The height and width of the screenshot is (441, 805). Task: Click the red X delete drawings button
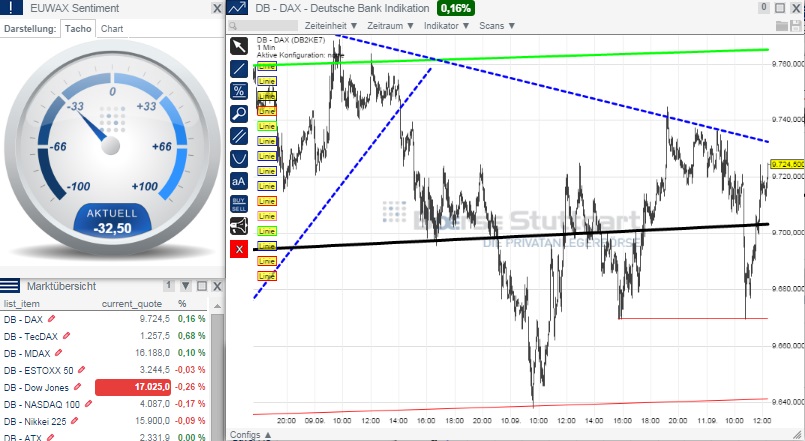[239, 249]
